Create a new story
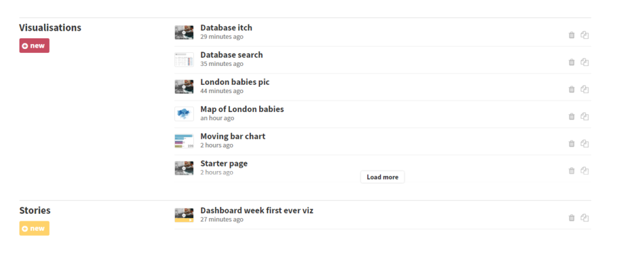The height and width of the screenshot is (254, 644). [x=34, y=228]
